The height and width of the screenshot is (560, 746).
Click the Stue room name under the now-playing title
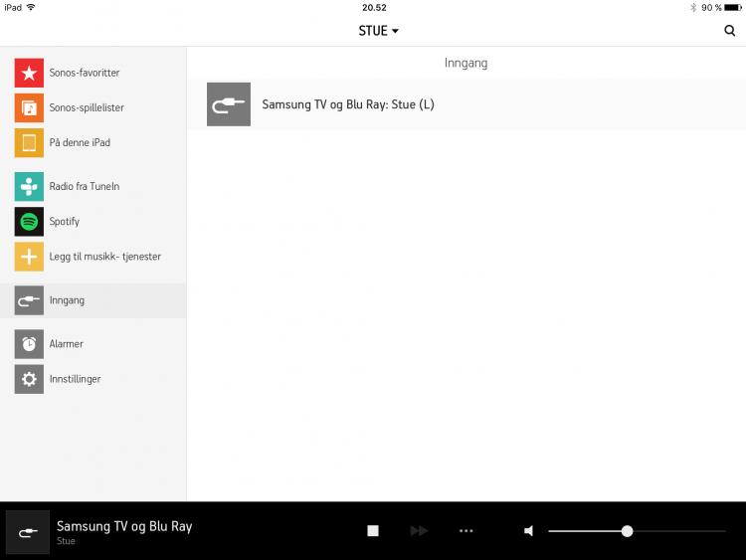click(66, 541)
